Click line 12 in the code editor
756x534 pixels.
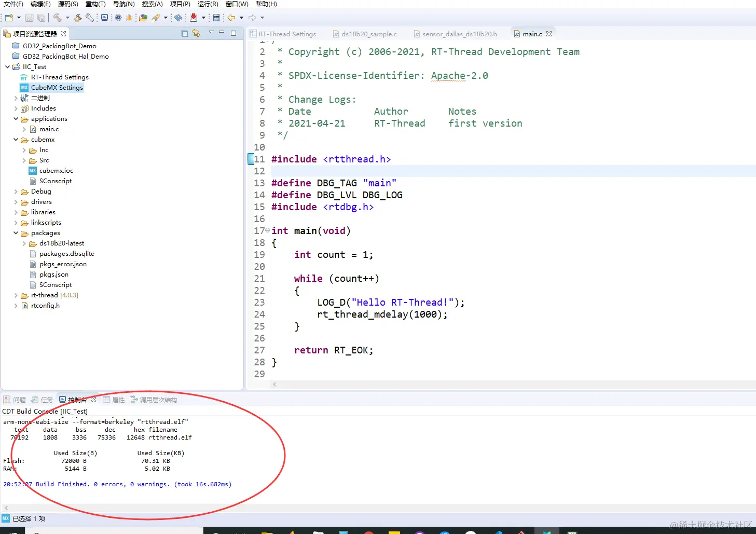tap(513, 171)
